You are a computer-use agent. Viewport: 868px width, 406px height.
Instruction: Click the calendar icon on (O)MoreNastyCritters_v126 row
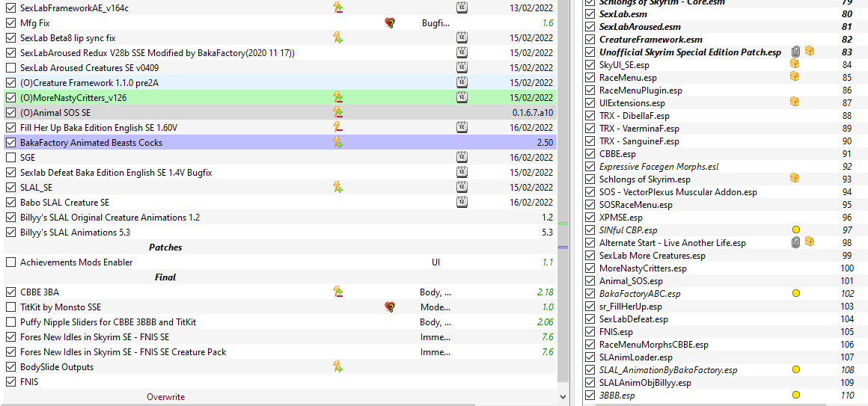462,97
